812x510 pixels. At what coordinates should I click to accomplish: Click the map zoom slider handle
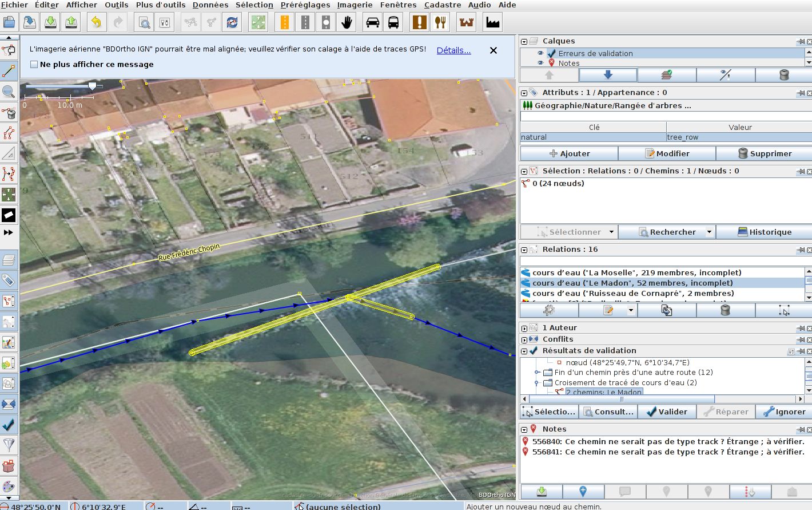tap(92, 86)
